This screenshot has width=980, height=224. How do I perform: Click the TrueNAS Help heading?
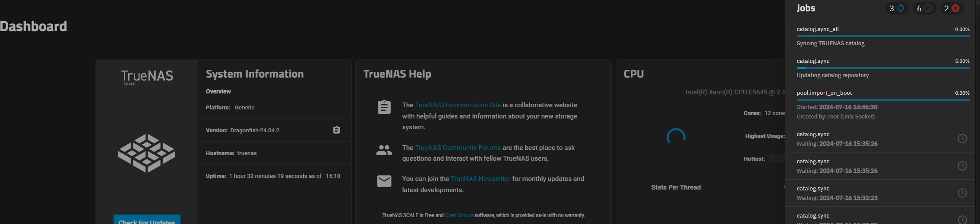(x=397, y=74)
